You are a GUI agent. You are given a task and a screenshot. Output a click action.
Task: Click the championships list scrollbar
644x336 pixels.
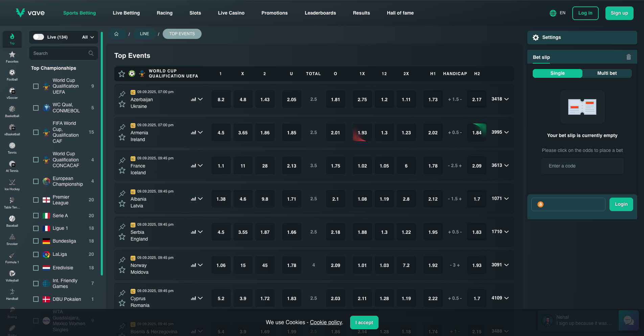(102, 154)
